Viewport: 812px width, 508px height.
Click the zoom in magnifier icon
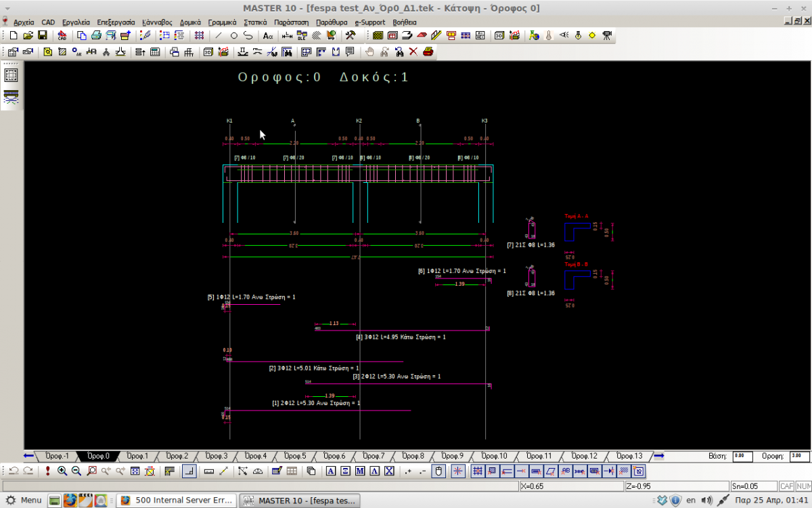[62, 471]
